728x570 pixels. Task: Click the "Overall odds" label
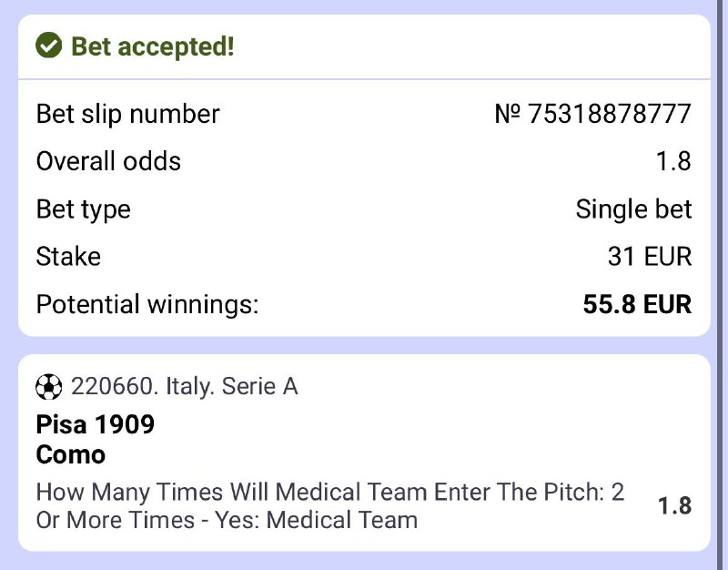tap(108, 162)
